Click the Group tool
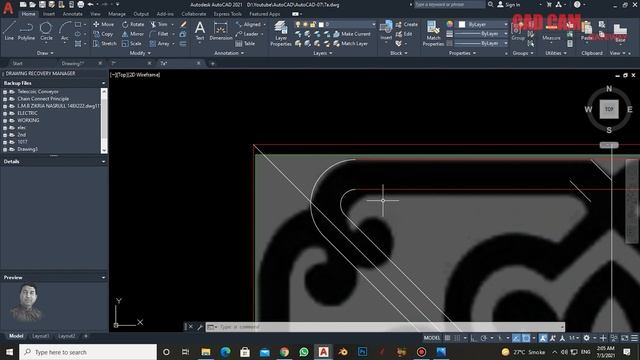This screenshot has height=360, width=640. (518, 32)
